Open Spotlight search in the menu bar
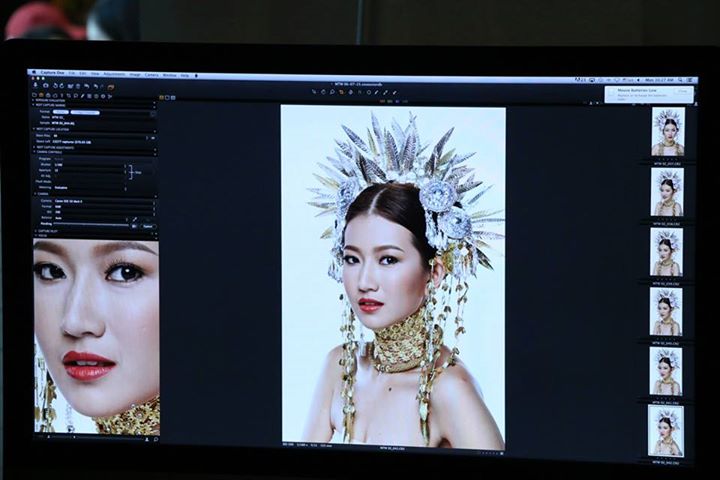The width and height of the screenshot is (720, 480). click(x=680, y=80)
